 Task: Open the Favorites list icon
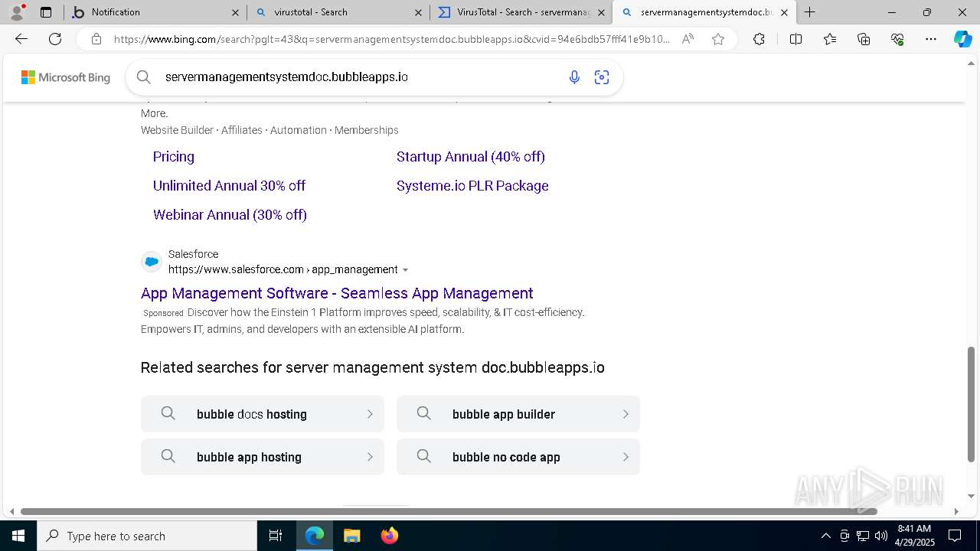click(x=830, y=39)
